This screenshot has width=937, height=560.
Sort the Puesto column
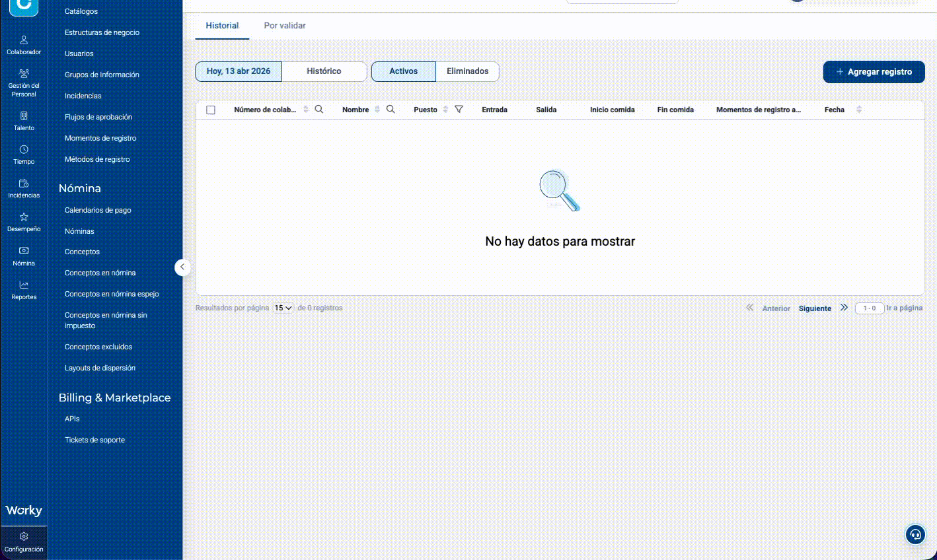[x=445, y=110]
